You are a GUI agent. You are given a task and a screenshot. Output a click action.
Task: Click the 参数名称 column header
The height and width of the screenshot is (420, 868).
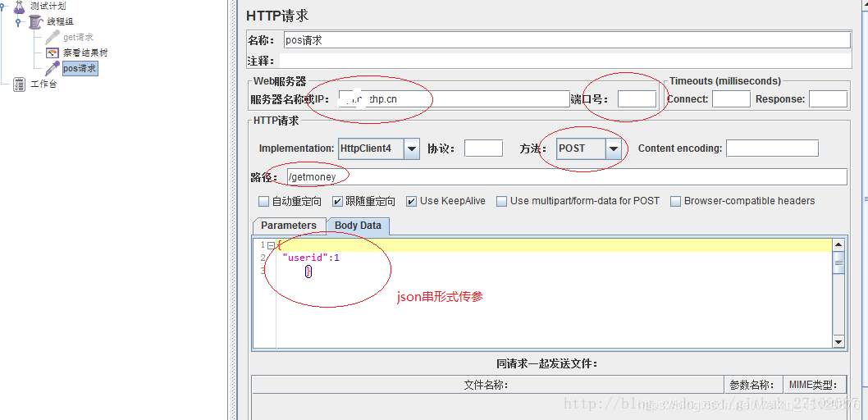tap(753, 386)
